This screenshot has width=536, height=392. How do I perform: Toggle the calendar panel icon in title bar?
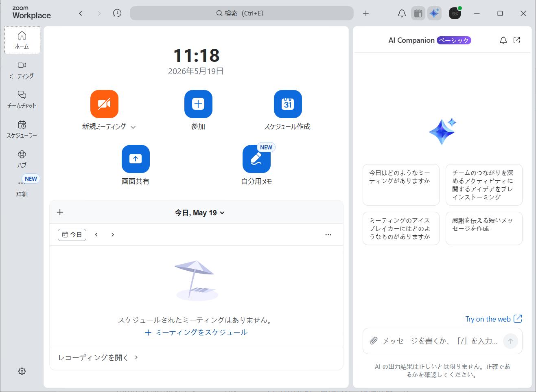tap(418, 13)
